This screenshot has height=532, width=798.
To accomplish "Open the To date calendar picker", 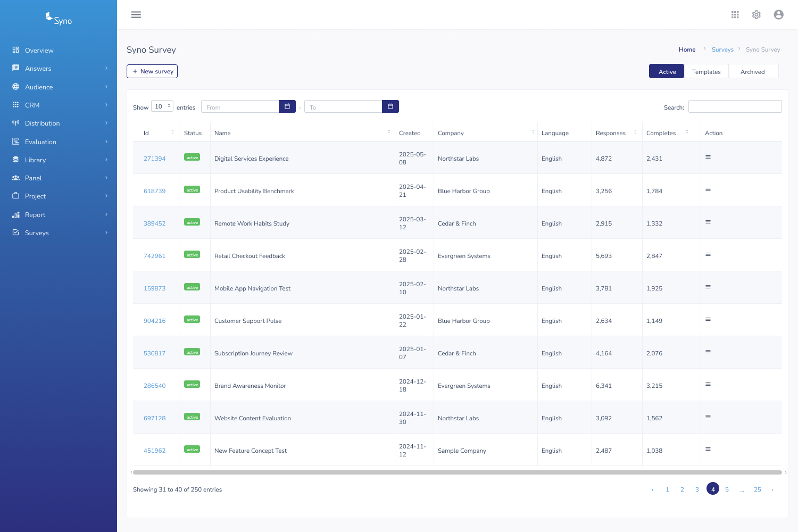I will tap(390, 106).
